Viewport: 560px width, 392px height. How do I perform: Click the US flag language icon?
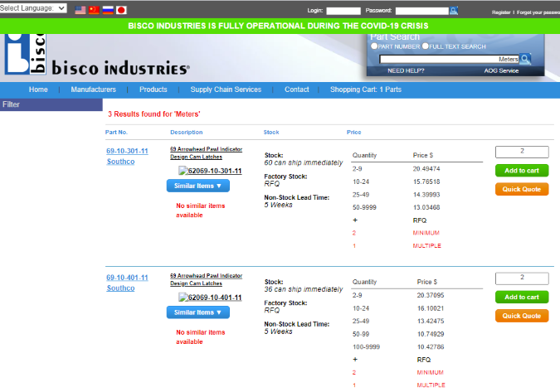pos(80,11)
